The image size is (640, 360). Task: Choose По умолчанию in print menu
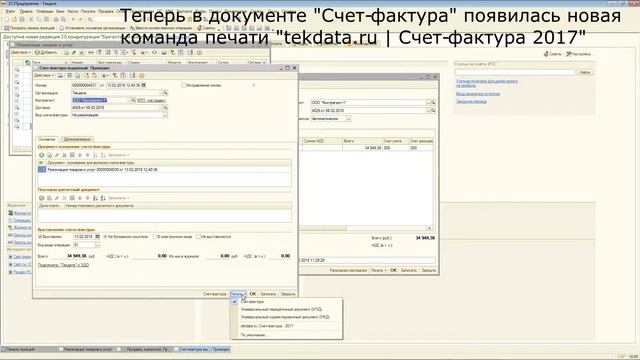click(x=286, y=335)
